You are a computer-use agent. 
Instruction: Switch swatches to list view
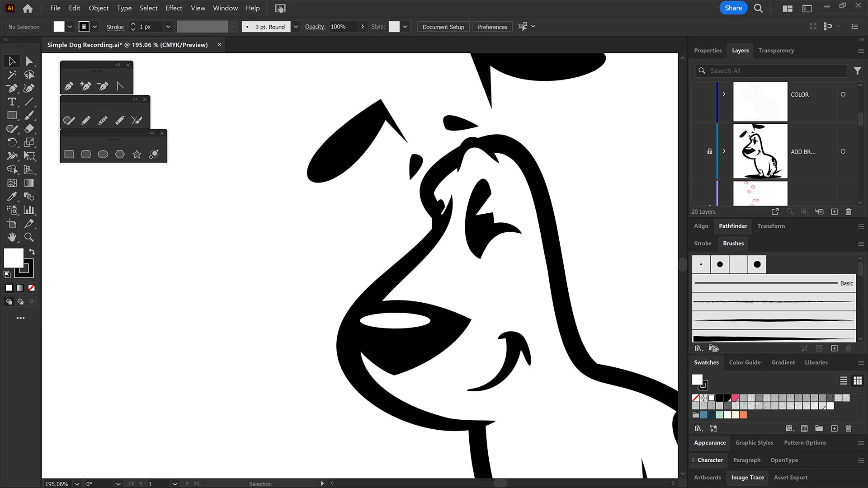[843, 380]
